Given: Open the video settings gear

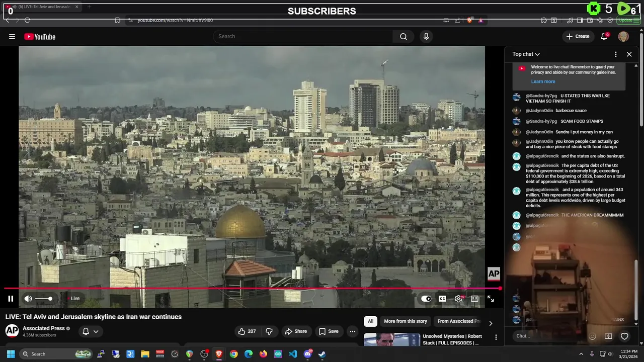Looking at the screenshot, I should (x=458, y=299).
